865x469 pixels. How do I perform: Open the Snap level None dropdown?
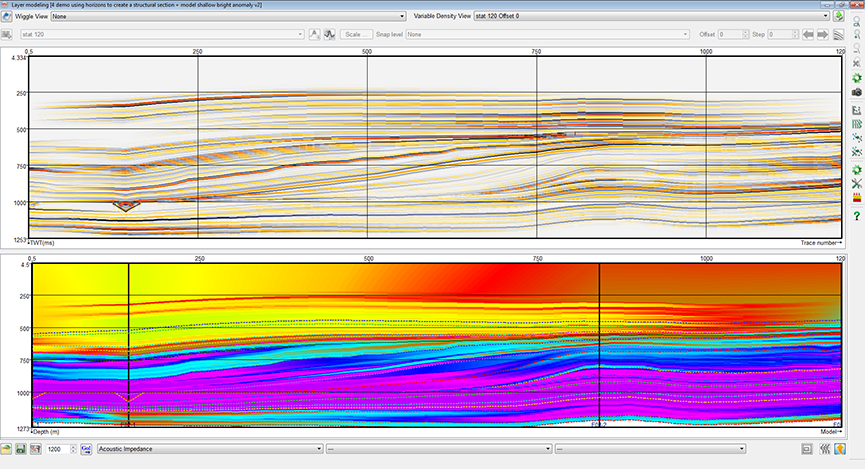548,34
